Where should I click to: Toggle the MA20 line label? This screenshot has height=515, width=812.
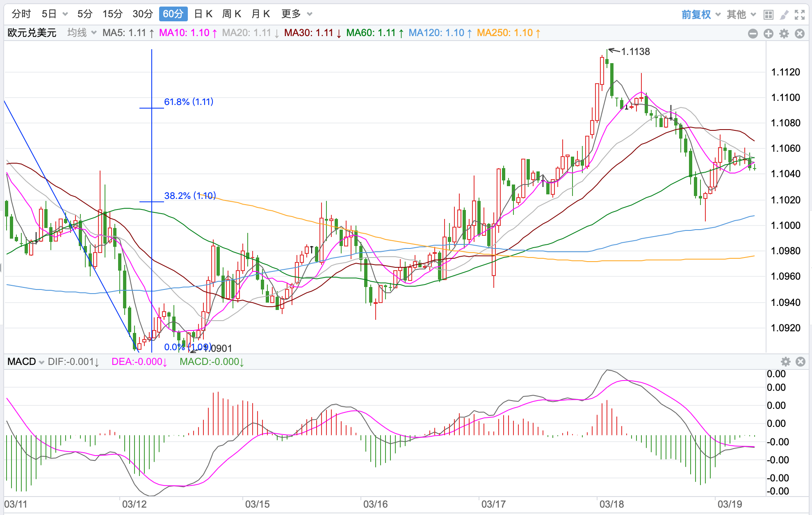coord(250,33)
